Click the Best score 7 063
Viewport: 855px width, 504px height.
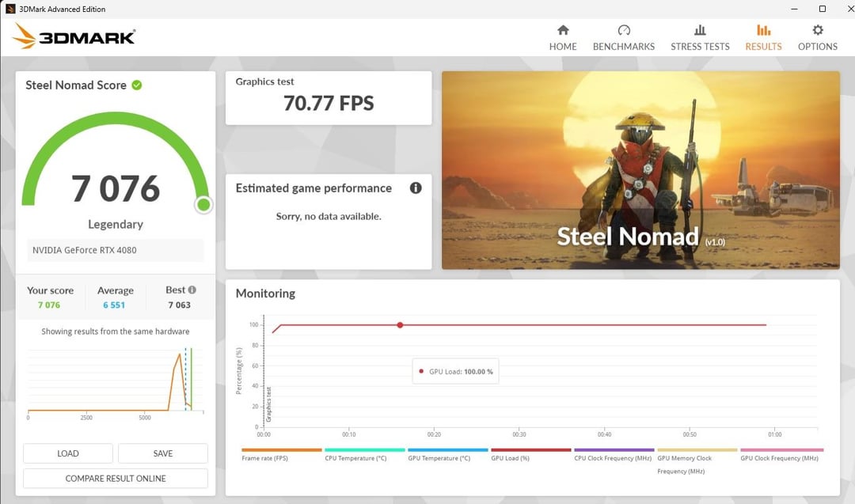[x=180, y=305]
